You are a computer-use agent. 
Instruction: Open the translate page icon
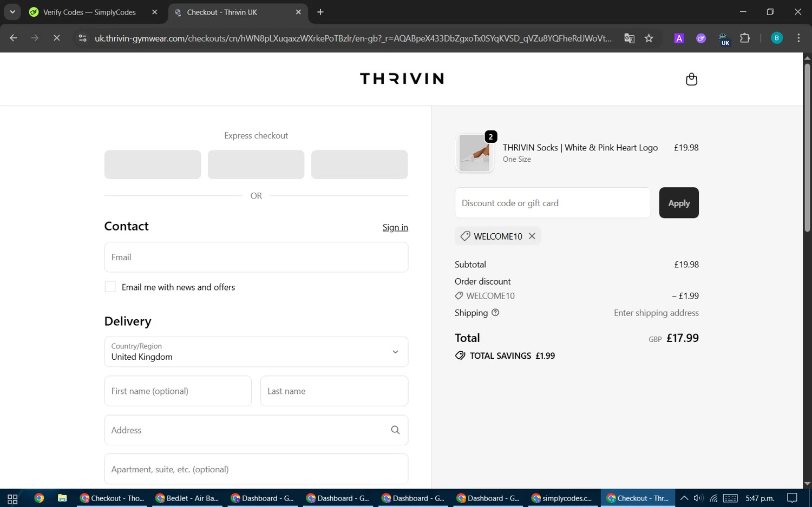click(629, 38)
